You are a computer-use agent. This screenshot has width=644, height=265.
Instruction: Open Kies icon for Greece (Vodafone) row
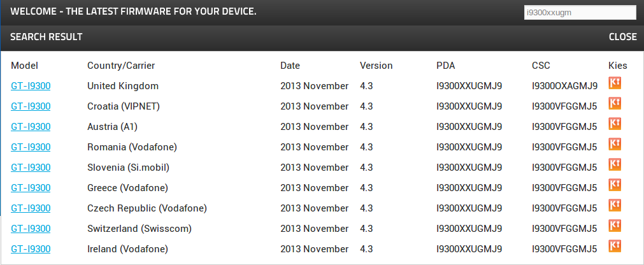pos(615,185)
